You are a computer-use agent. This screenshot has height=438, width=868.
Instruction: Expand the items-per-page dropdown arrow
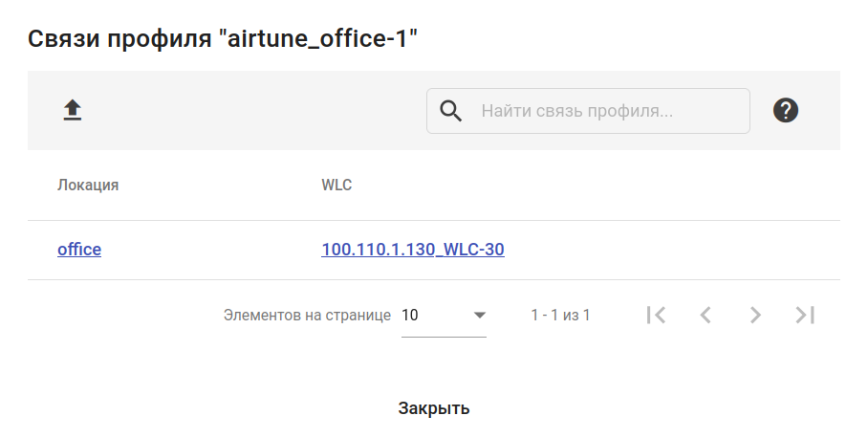pos(480,315)
